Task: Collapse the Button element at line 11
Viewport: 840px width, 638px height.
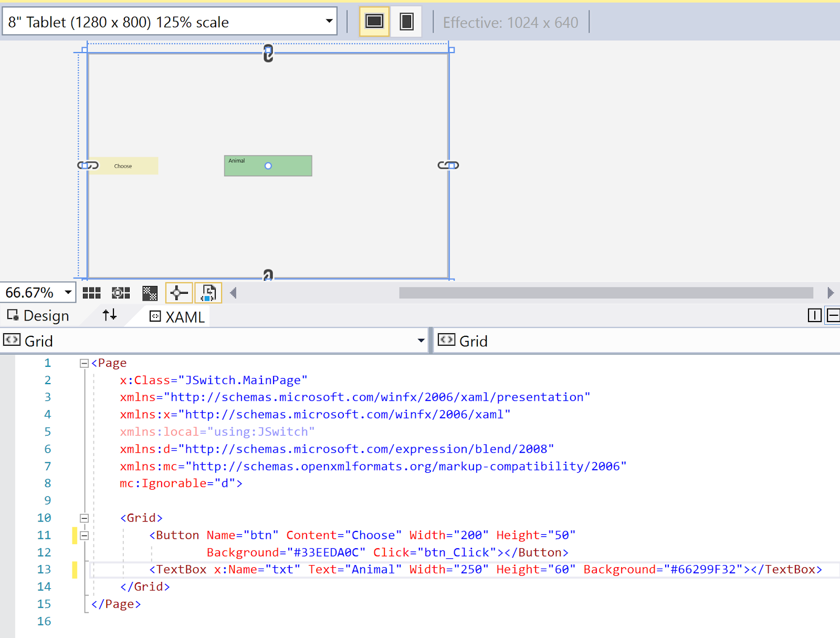Action: [84, 535]
